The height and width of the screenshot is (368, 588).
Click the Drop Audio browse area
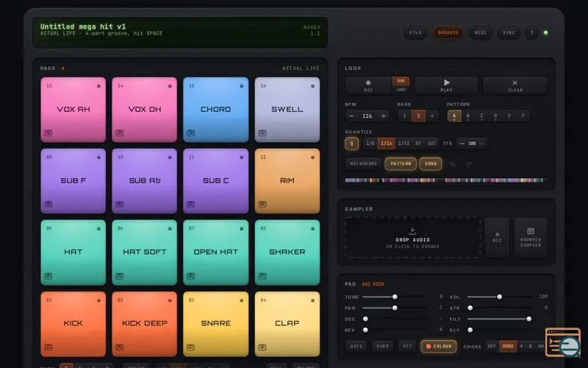[x=412, y=237]
